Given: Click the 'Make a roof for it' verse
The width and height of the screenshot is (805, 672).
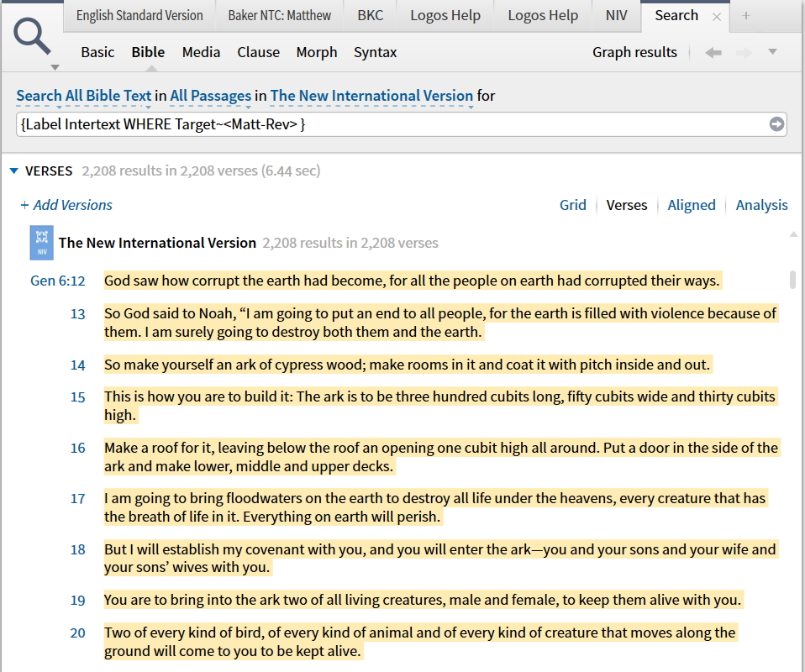Looking at the screenshot, I should coord(441,457).
